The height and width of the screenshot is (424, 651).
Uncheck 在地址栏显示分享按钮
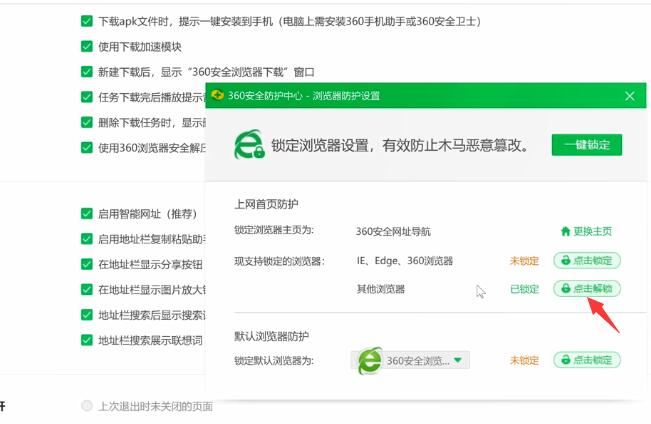click(x=86, y=264)
